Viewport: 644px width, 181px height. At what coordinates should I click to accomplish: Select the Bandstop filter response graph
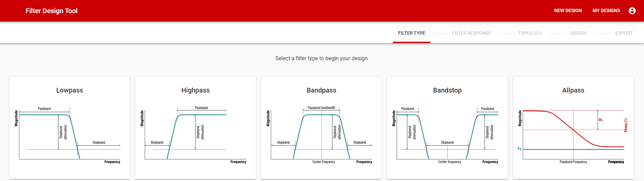tap(447, 135)
